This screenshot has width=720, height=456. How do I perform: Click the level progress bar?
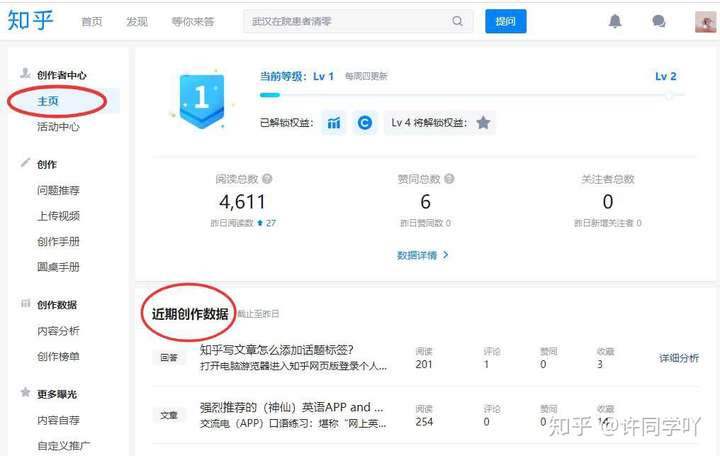coord(472,95)
